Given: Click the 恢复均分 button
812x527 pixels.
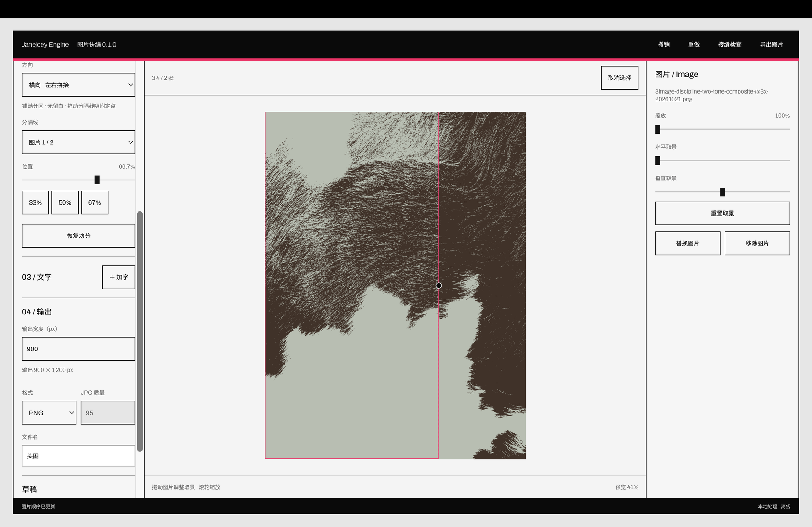Looking at the screenshot, I should point(79,236).
